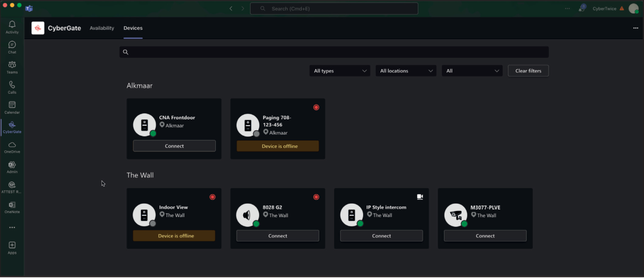
Task: Open the All locations dropdown
Action: (406, 71)
